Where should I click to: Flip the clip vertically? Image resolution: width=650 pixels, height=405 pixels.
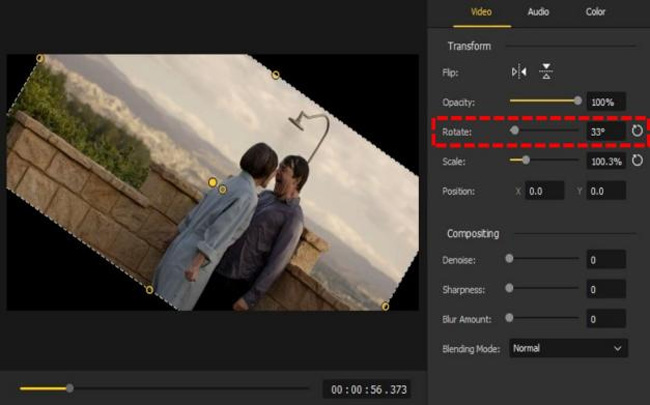546,71
